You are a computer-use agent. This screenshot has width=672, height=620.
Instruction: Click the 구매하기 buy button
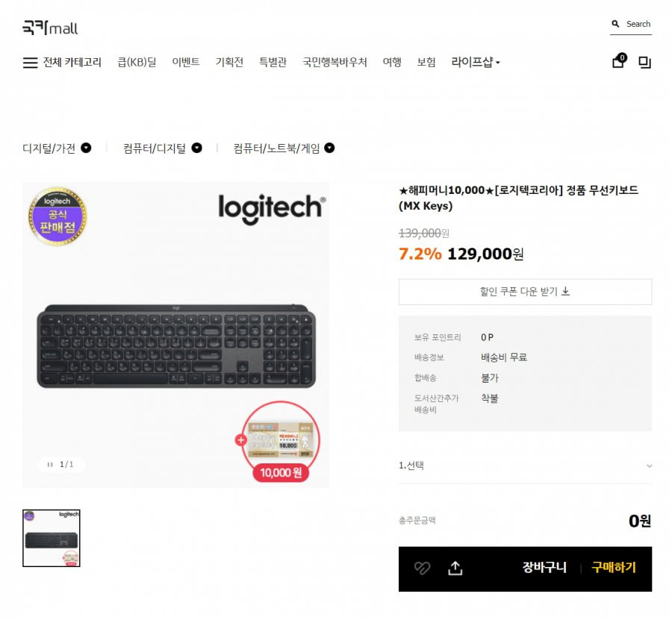[x=614, y=568]
